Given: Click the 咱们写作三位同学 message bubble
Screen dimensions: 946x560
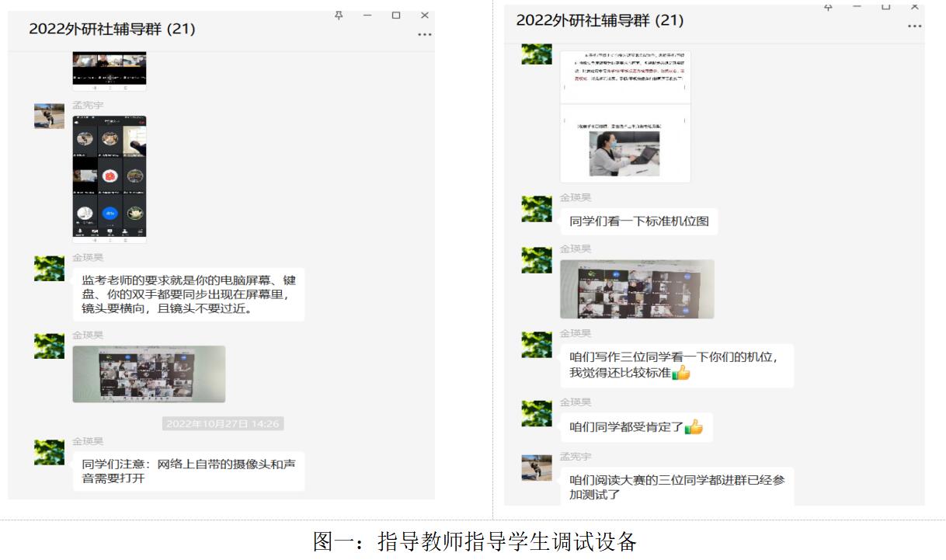Looking at the screenshot, I should coord(676,365).
